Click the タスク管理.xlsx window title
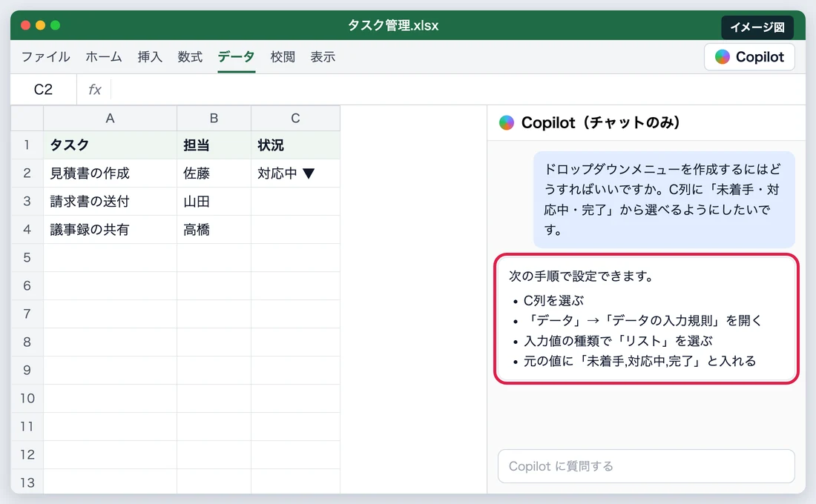The width and height of the screenshot is (816, 504). [x=393, y=25]
